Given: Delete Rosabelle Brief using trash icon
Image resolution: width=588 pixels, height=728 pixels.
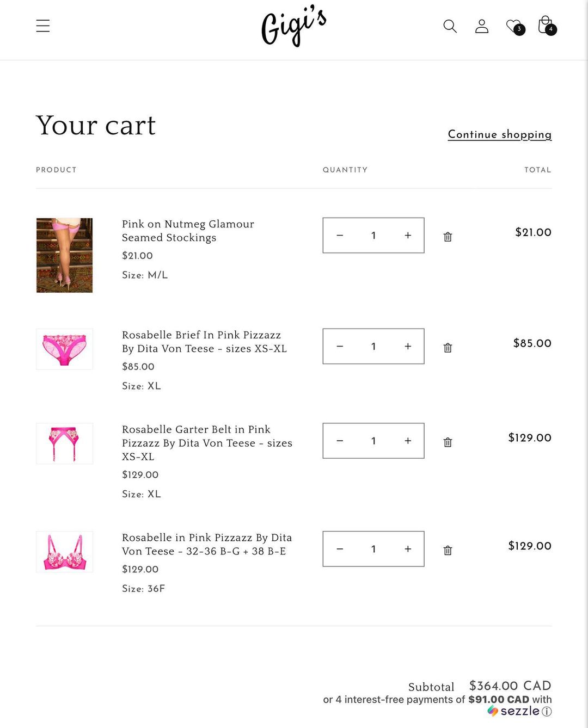Looking at the screenshot, I should tap(448, 348).
